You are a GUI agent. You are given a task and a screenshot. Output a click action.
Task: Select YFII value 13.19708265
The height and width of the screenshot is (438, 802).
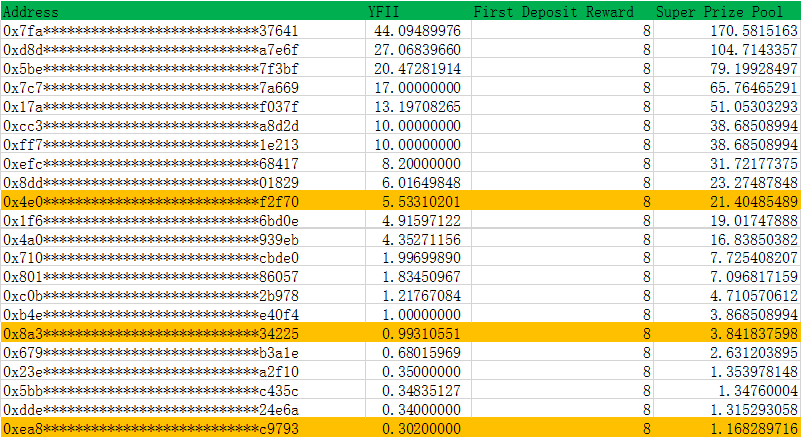417,106
